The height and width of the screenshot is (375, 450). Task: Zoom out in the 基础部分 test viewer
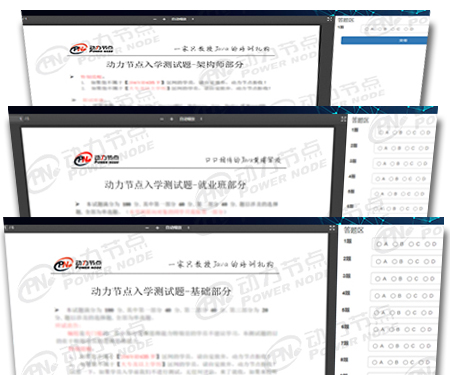[x=147, y=228]
